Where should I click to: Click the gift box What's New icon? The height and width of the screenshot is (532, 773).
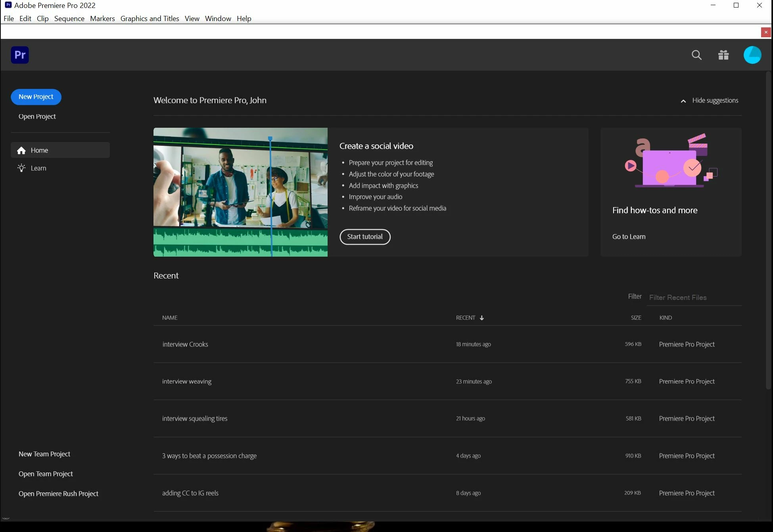(x=723, y=55)
